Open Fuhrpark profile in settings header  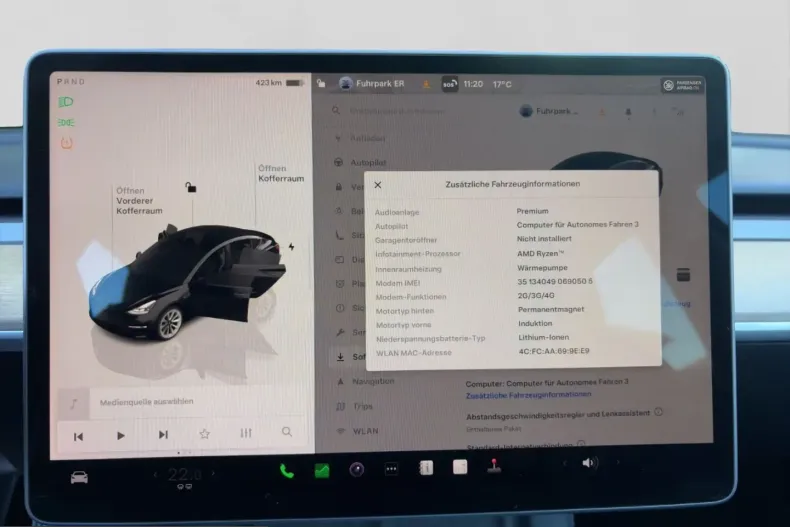[548, 111]
